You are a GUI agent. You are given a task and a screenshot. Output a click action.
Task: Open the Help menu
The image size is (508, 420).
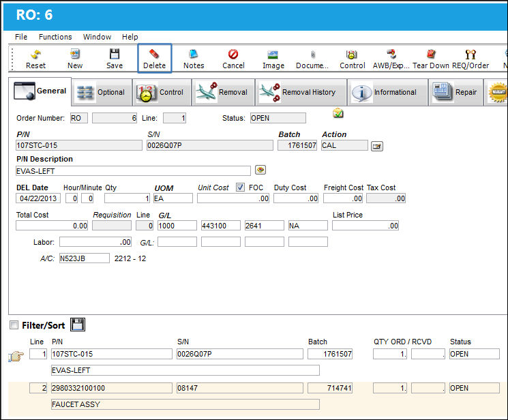(x=130, y=37)
